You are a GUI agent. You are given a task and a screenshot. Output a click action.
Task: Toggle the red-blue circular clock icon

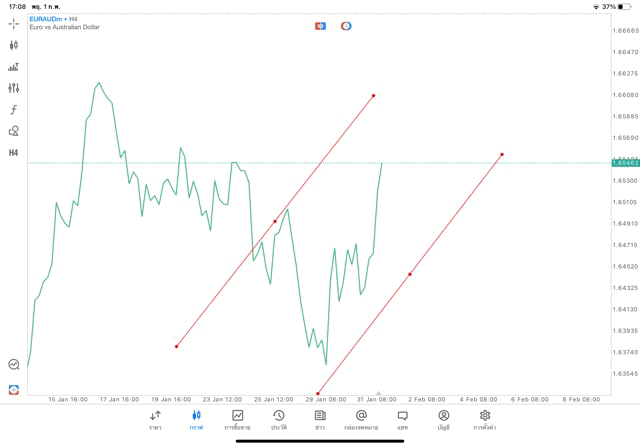coord(346,25)
